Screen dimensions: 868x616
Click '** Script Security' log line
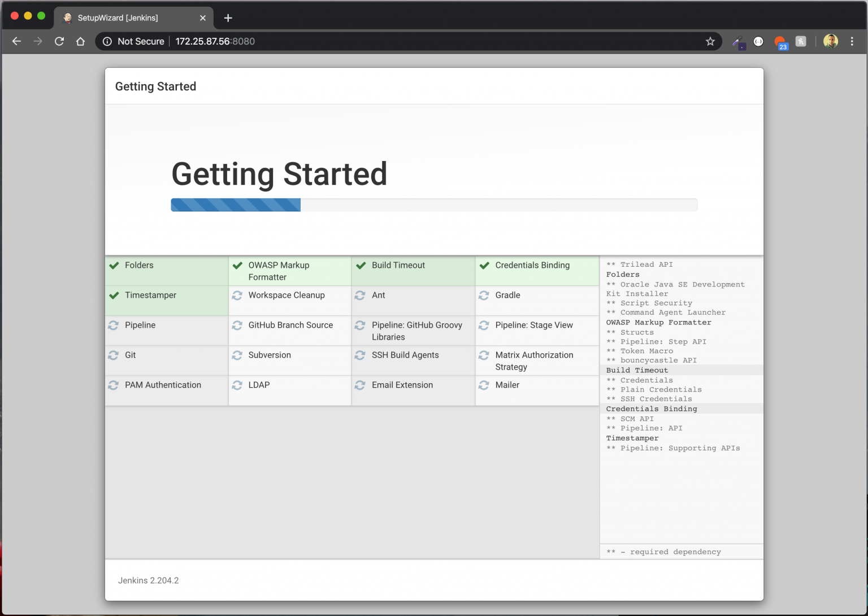pyautogui.click(x=649, y=303)
